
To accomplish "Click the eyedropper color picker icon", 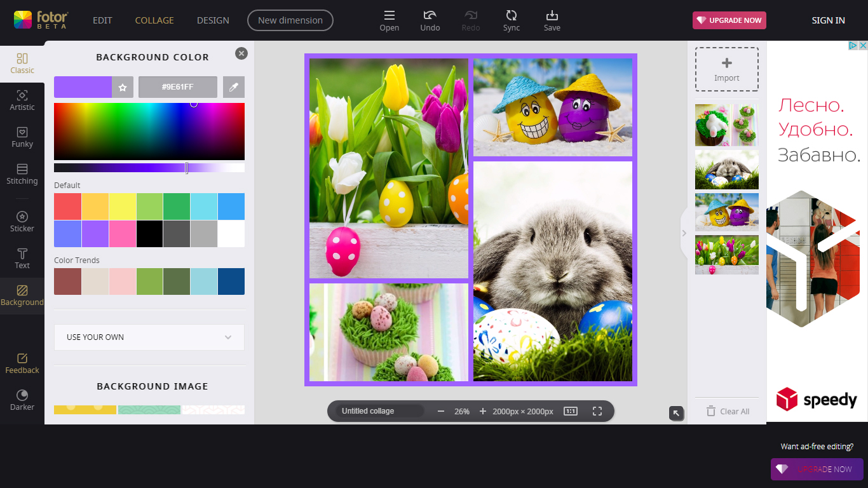I will (234, 87).
